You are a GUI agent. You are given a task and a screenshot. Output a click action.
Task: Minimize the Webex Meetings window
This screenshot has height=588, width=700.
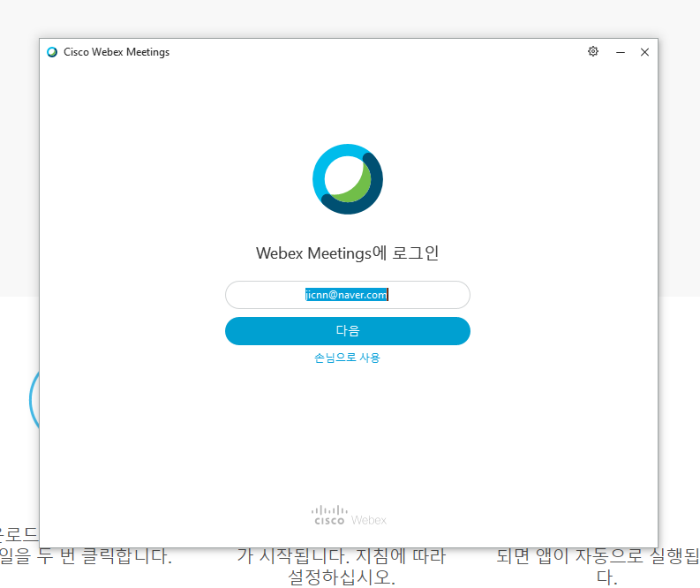[620, 52]
